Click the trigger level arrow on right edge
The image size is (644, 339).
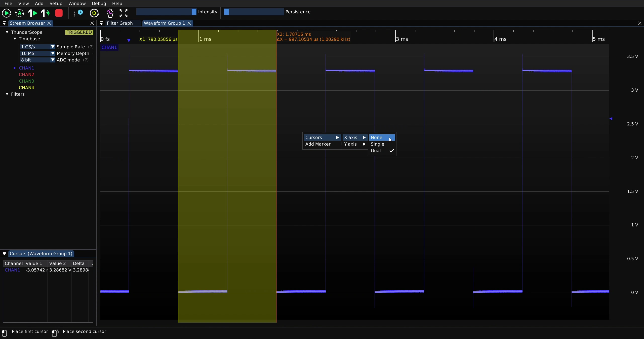[x=611, y=118]
